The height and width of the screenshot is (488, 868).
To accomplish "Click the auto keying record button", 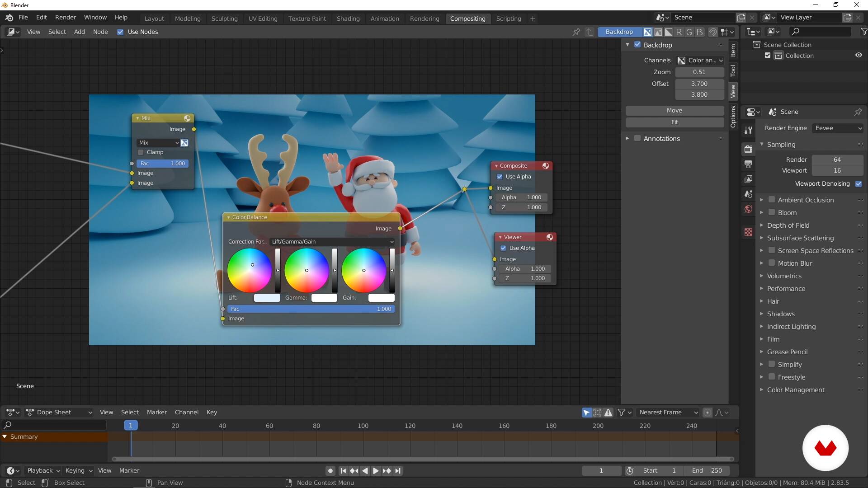I will click(x=330, y=471).
